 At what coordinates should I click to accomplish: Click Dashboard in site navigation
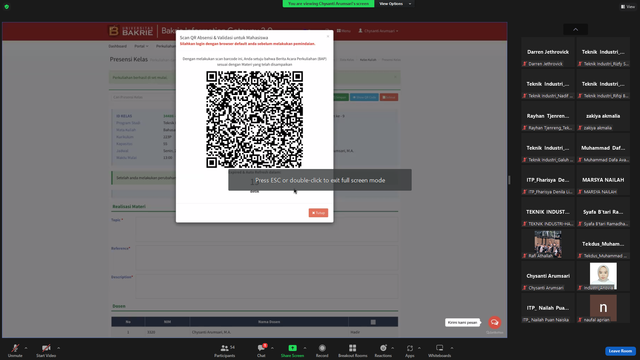point(118,46)
